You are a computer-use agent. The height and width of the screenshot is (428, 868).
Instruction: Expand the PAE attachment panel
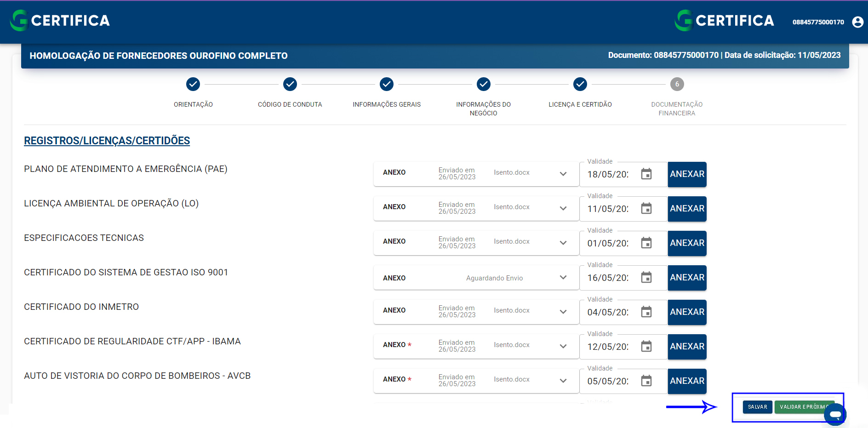point(563,174)
